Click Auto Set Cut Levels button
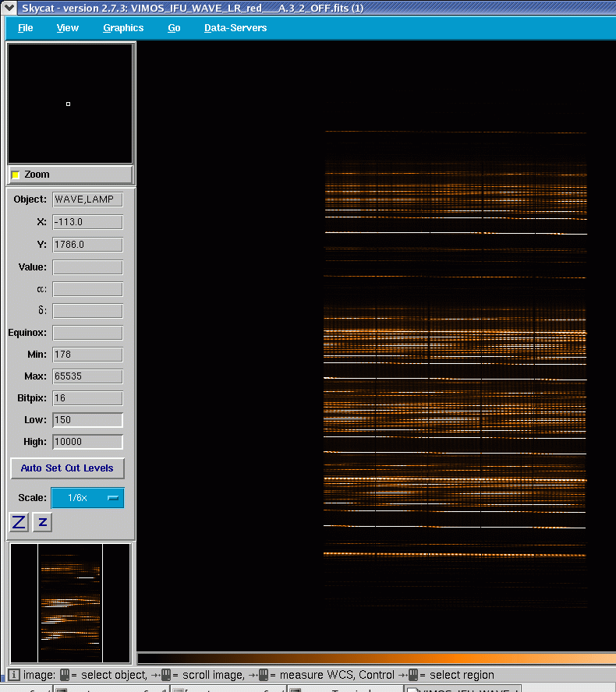Screen dimensions: 616x692 click(x=67, y=468)
